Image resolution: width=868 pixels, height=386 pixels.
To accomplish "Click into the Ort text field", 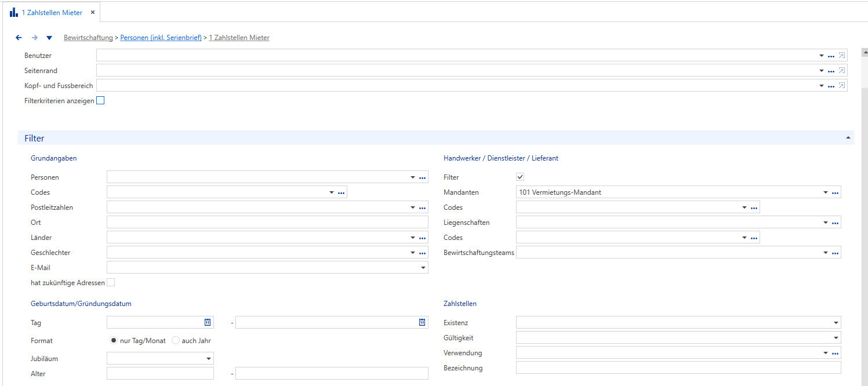I will tap(268, 223).
